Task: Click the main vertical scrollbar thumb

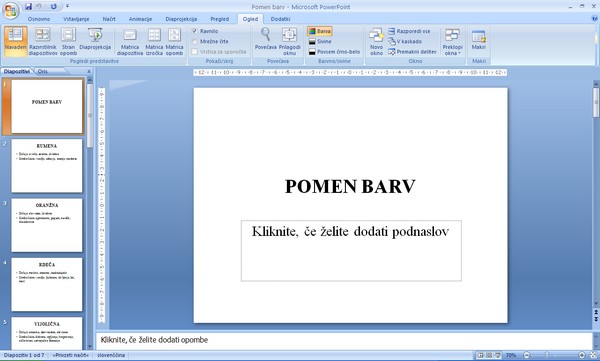Action: [x=596, y=102]
